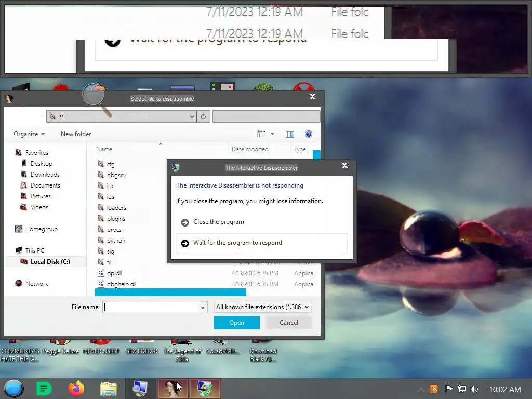
Task: Click Cancel in the file dialog
Action: pos(289,322)
